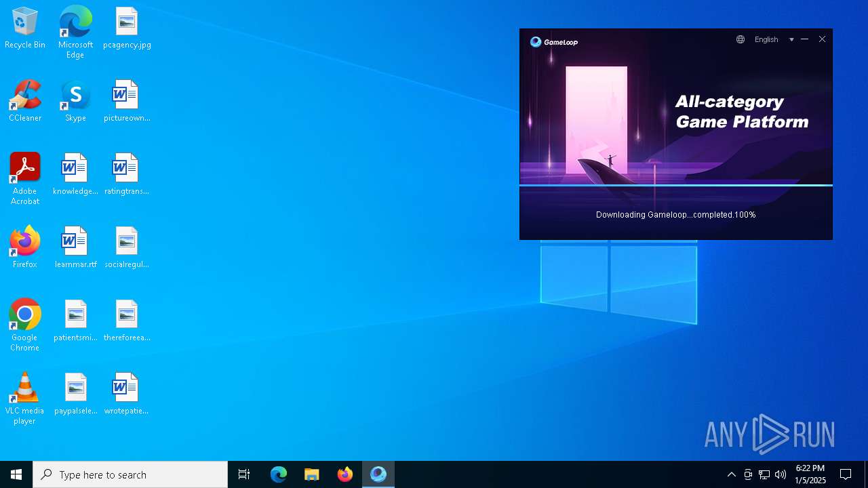Screen dimensions: 868x488
Task: Click the taskbar search box
Action: point(130,474)
